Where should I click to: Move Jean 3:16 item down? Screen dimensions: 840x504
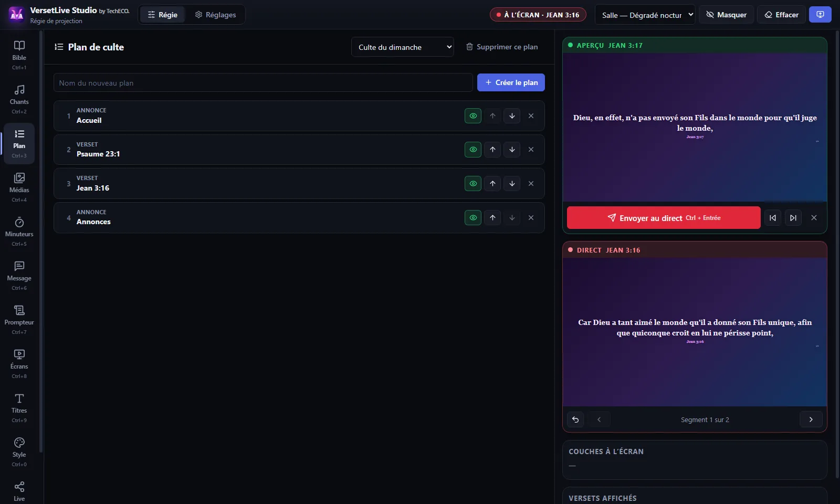(x=512, y=184)
